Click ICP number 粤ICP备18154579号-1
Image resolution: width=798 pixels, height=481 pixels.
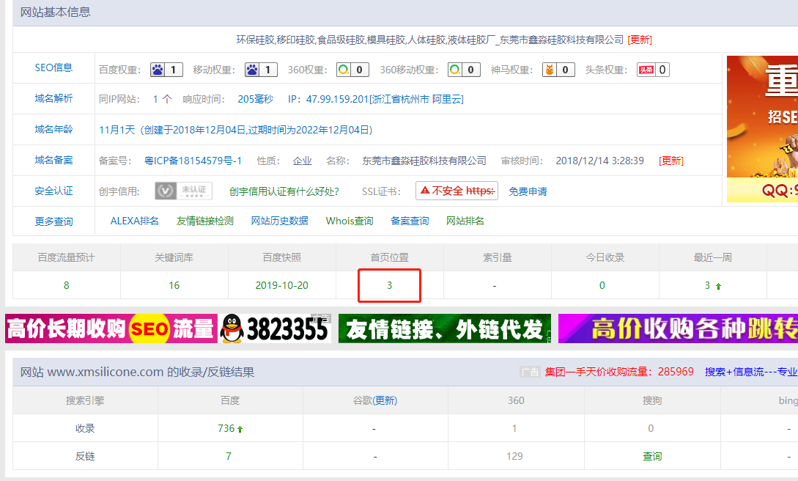[193, 161]
